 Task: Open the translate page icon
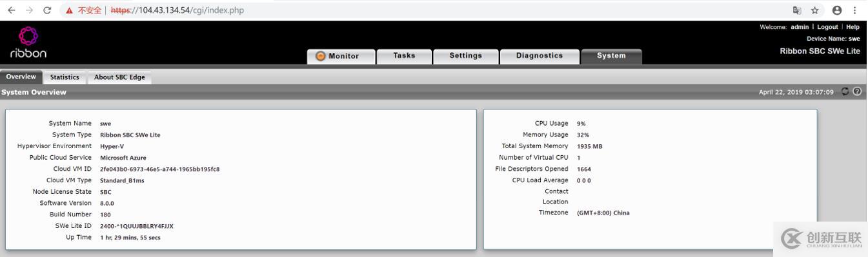pos(797,10)
